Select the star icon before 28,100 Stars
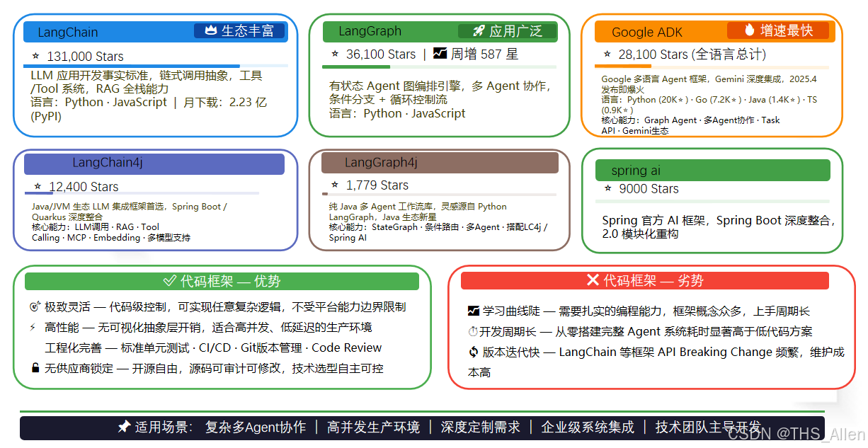868x448 pixels. [607, 54]
